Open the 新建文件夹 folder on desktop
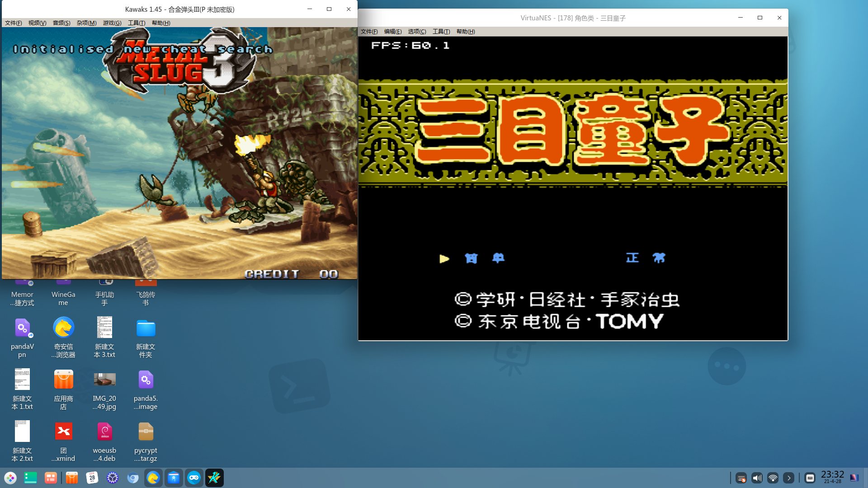This screenshot has width=868, height=488. point(146,328)
